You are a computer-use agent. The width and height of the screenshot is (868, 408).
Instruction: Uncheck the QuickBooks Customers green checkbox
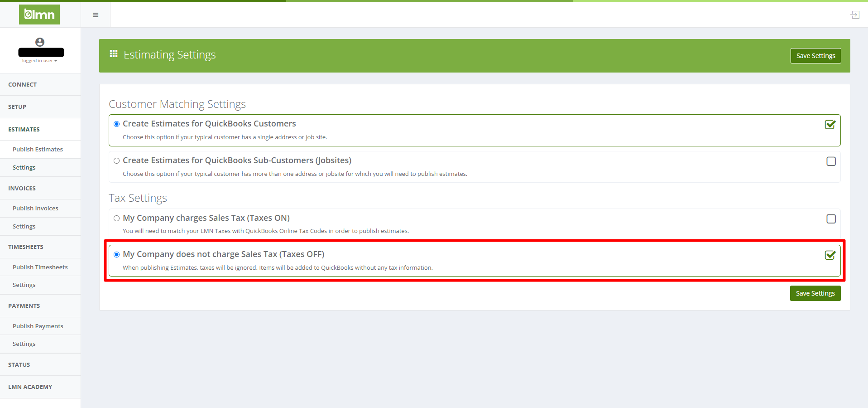click(830, 125)
